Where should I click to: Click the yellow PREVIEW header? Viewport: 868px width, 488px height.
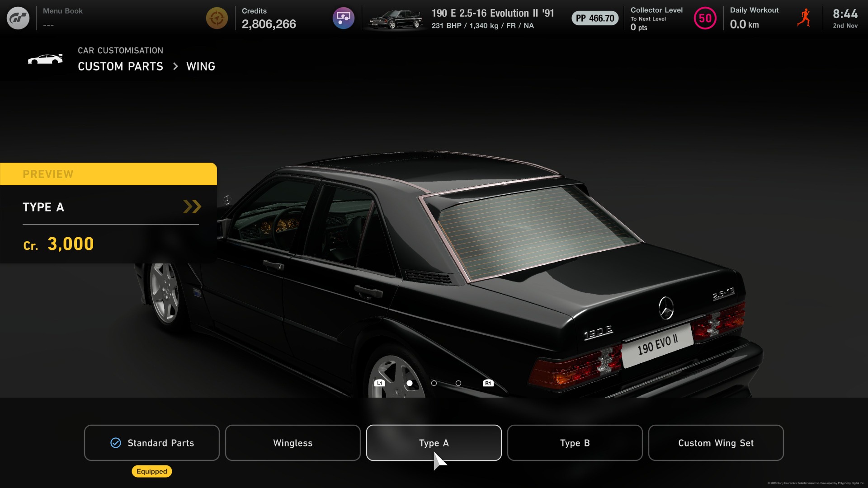tap(108, 174)
